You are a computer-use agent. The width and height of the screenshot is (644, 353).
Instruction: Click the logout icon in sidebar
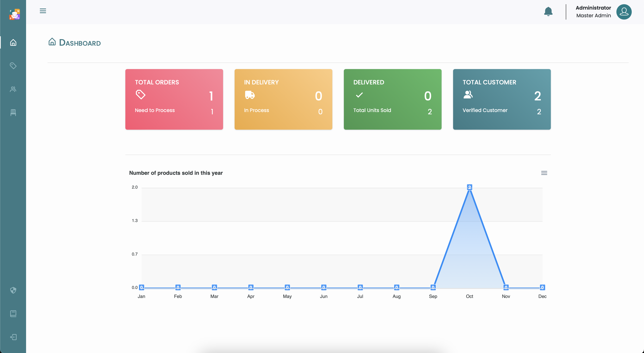coord(13,337)
